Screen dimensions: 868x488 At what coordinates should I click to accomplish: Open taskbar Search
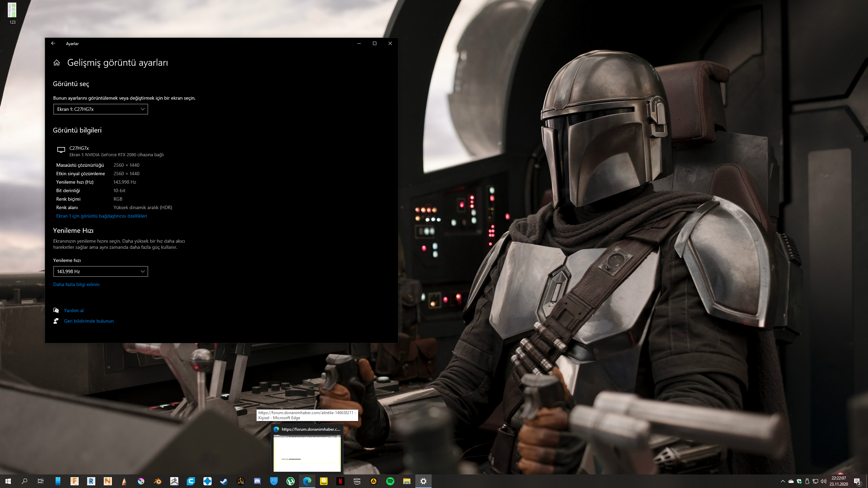[24, 481]
